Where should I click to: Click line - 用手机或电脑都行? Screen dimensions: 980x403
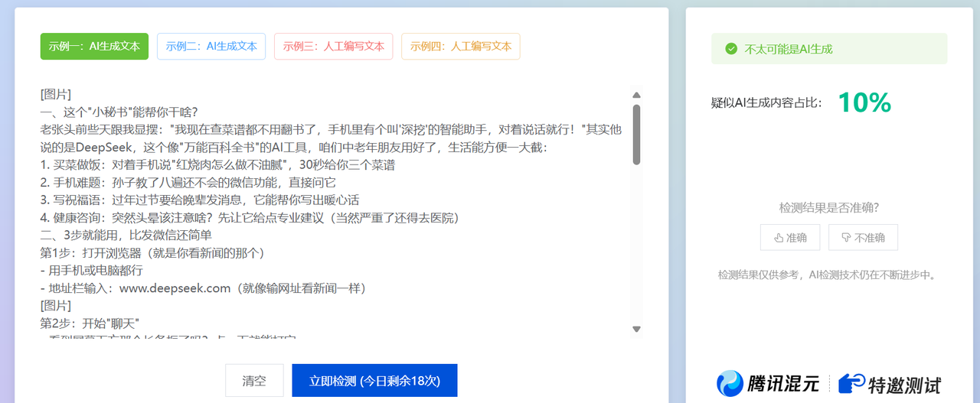[92, 271]
